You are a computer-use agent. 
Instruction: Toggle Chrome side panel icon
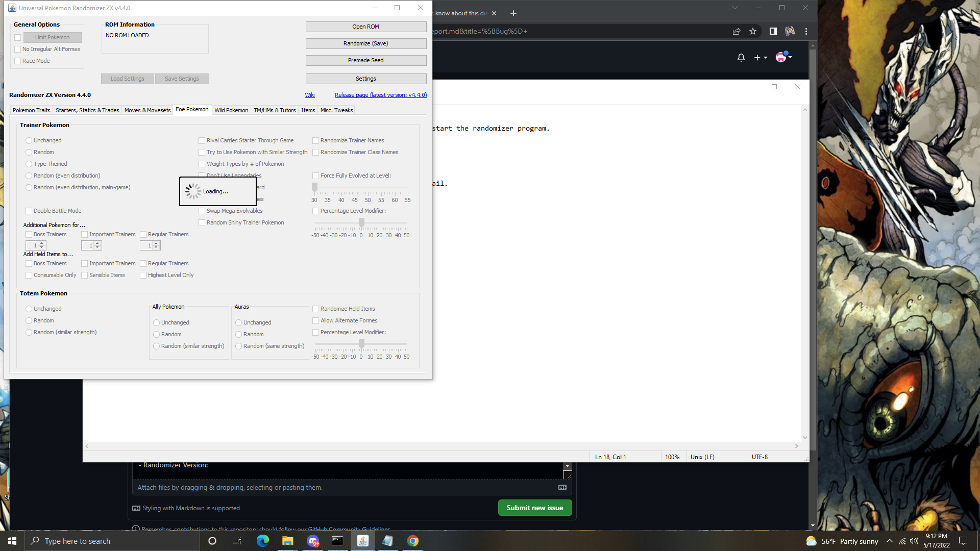pos(773,31)
